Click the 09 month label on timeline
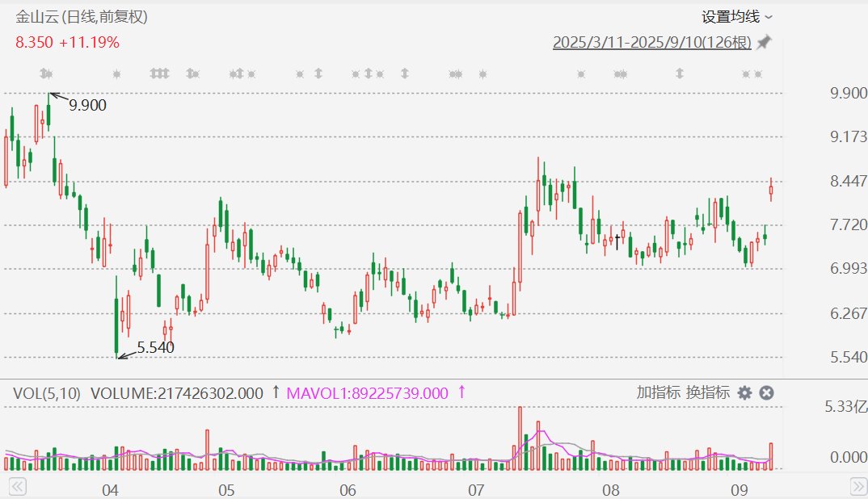868x499 pixels. [x=739, y=490]
